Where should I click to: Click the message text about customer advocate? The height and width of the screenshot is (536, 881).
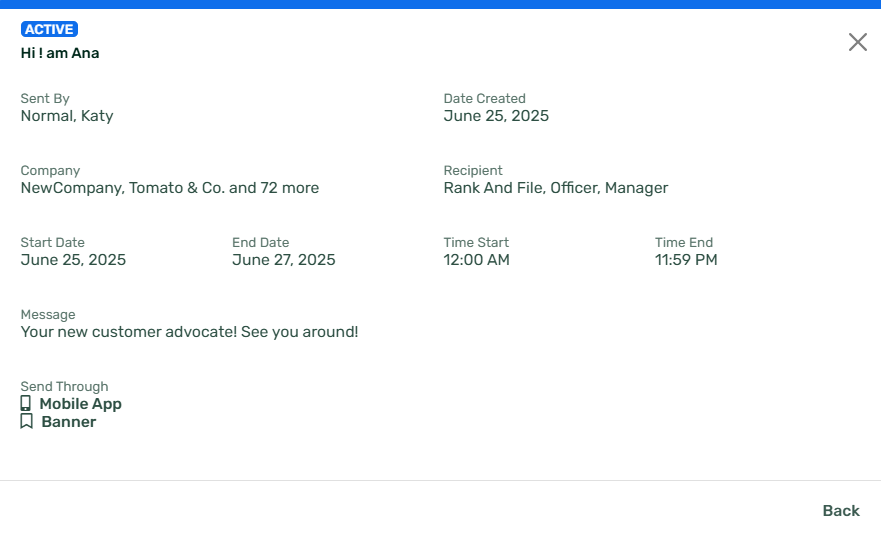tap(189, 332)
